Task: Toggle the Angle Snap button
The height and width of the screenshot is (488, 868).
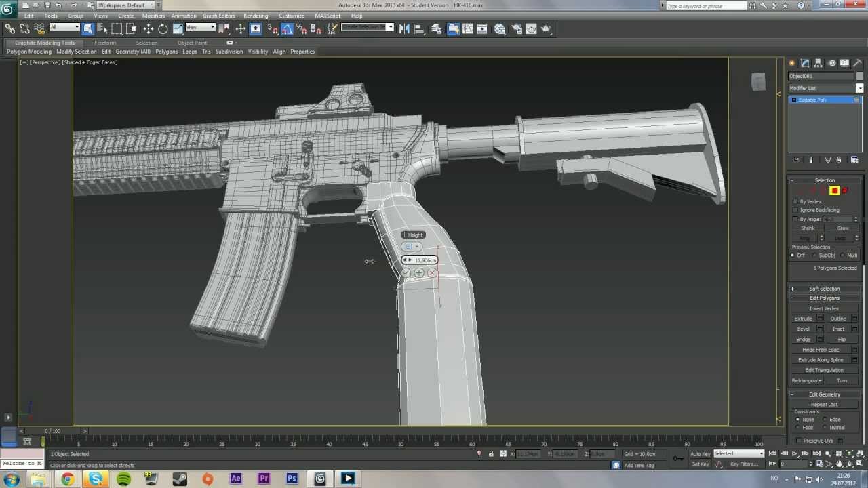Action: (x=287, y=28)
